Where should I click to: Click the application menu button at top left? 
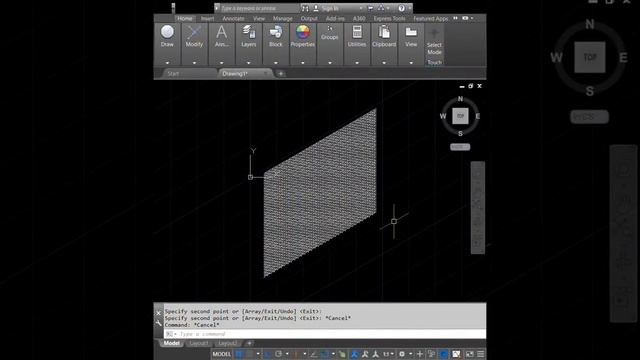[173, 8]
